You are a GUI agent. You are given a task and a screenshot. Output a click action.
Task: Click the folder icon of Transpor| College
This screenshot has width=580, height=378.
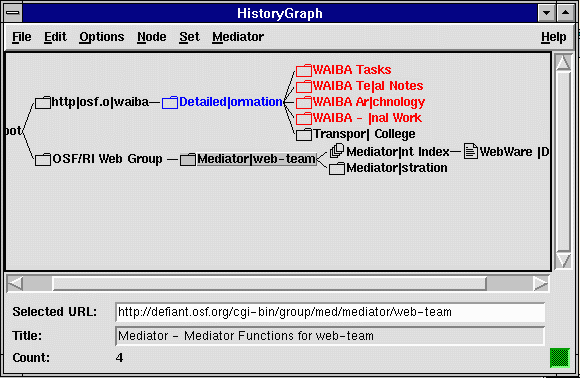[304, 135]
